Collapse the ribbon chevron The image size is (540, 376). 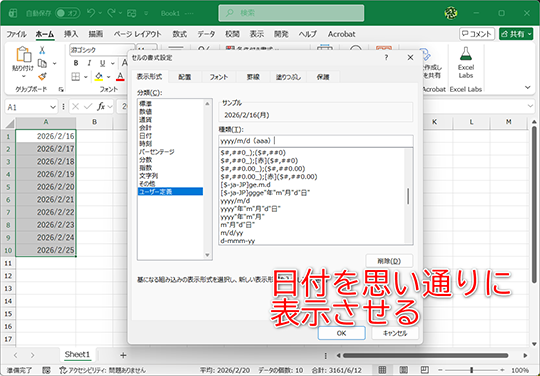pyautogui.click(x=528, y=88)
